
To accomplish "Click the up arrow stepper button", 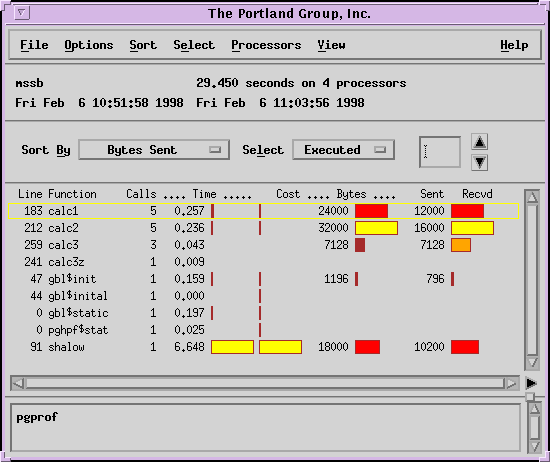I will (479, 142).
